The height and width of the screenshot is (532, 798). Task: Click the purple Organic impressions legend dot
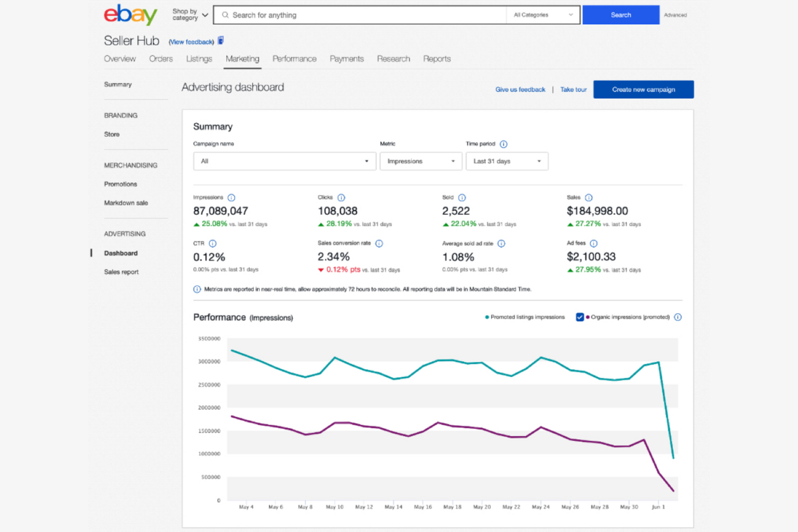588,317
